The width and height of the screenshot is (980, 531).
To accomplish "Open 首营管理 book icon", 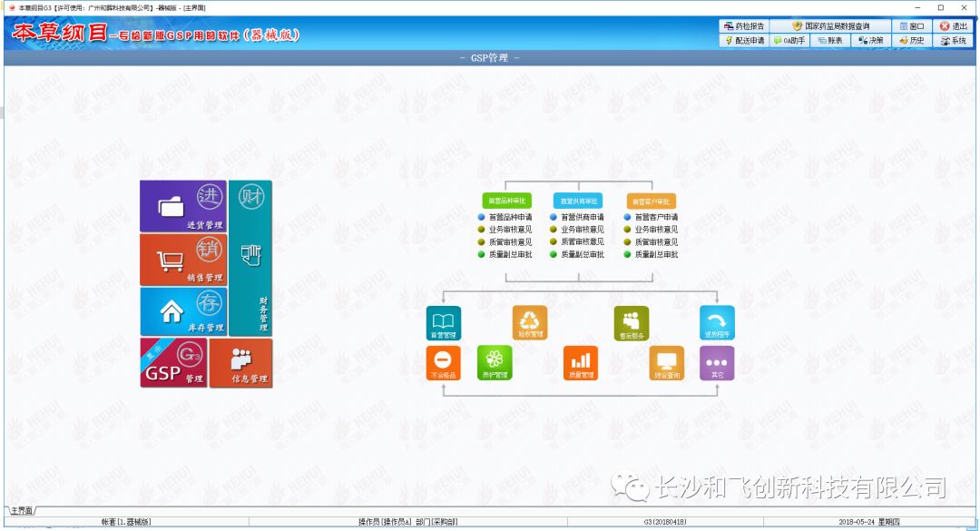I will click(443, 323).
